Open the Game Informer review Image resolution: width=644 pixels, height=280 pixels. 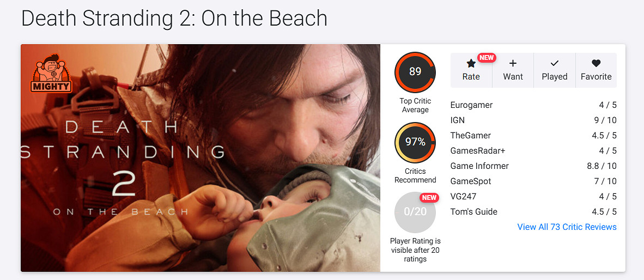(479, 166)
